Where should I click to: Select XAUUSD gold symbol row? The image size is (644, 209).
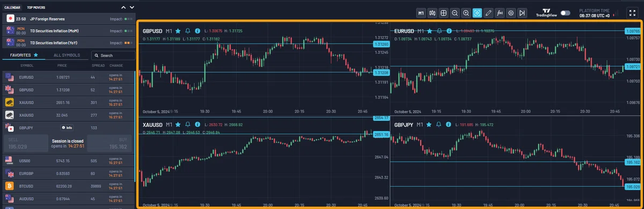68,102
